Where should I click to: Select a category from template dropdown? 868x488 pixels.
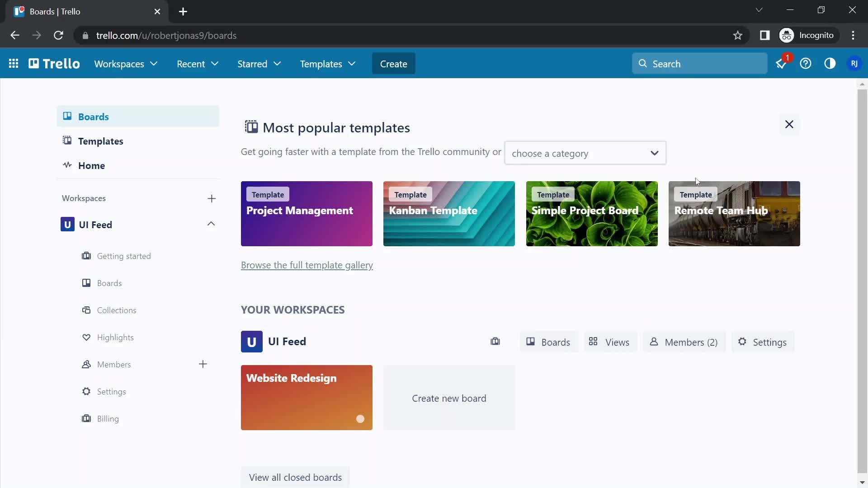coord(585,153)
